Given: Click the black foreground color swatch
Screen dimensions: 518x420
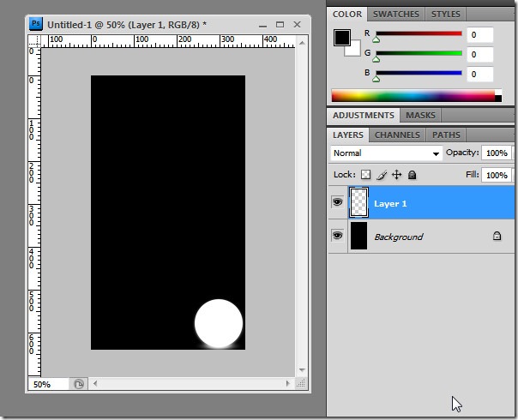Looking at the screenshot, I should [x=342, y=38].
